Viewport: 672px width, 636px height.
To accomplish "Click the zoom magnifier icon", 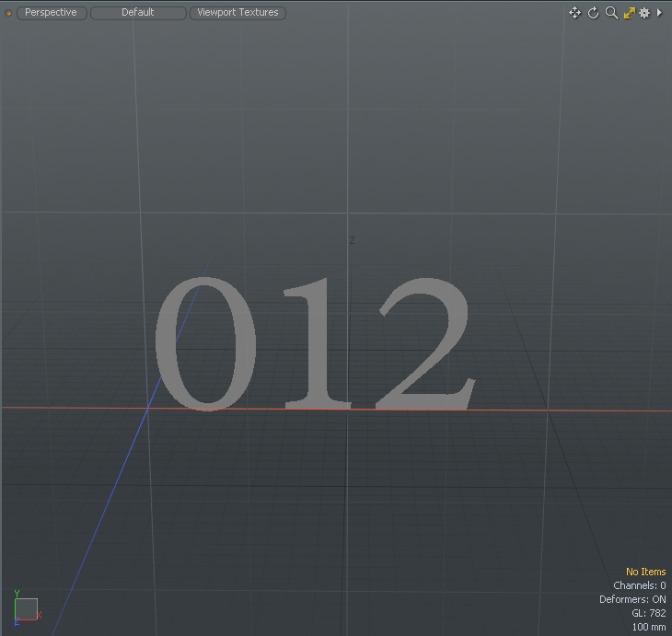I will coord(610,13).
